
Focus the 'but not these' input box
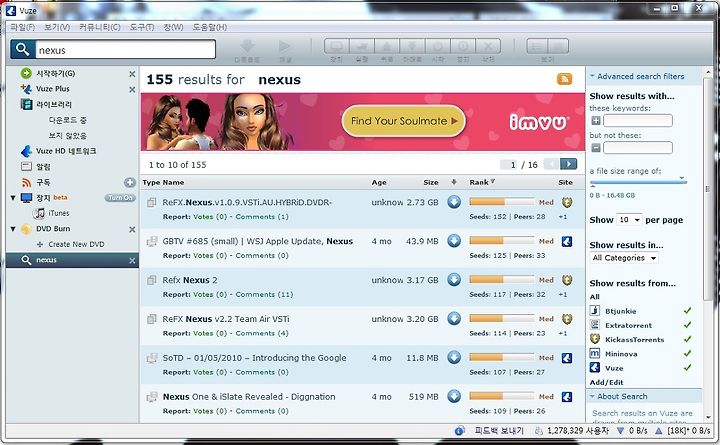[x=638, y=148]
